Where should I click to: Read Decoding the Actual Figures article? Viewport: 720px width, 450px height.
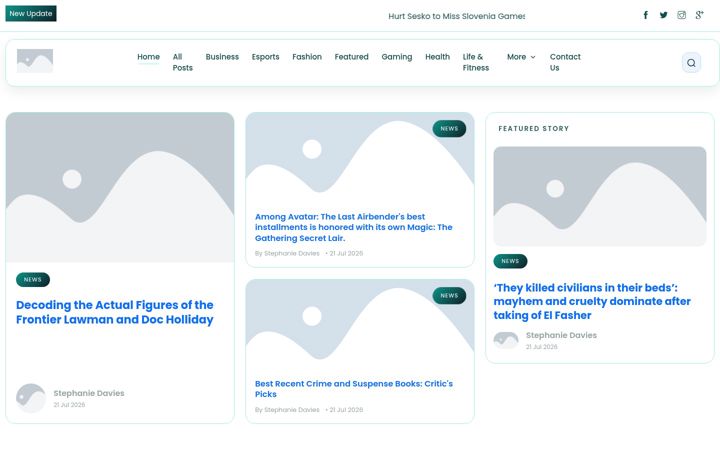[x=114, y=312]
